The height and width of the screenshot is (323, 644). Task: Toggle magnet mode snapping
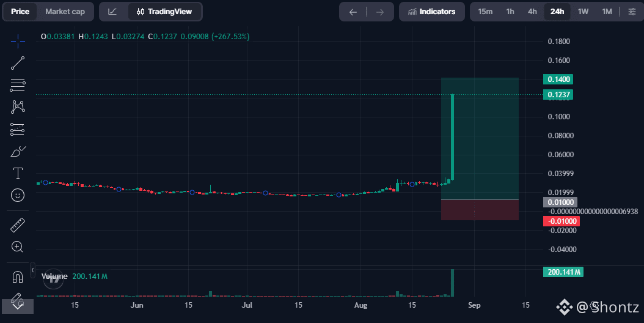[x=18, y=277]
